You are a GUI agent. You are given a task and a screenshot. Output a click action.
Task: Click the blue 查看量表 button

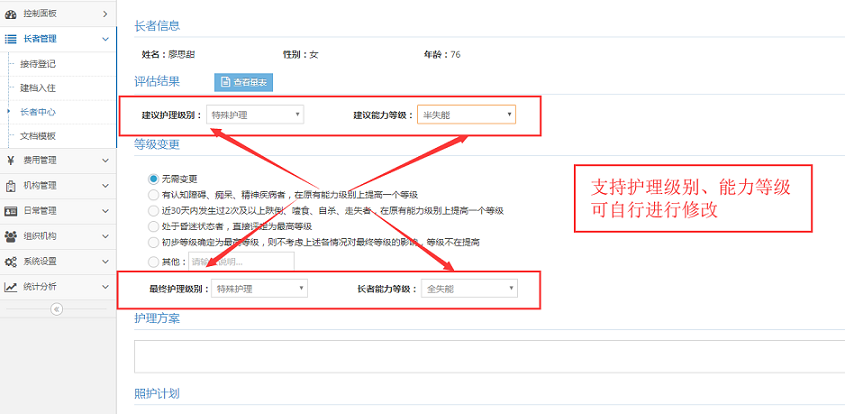tap(243, 82)
